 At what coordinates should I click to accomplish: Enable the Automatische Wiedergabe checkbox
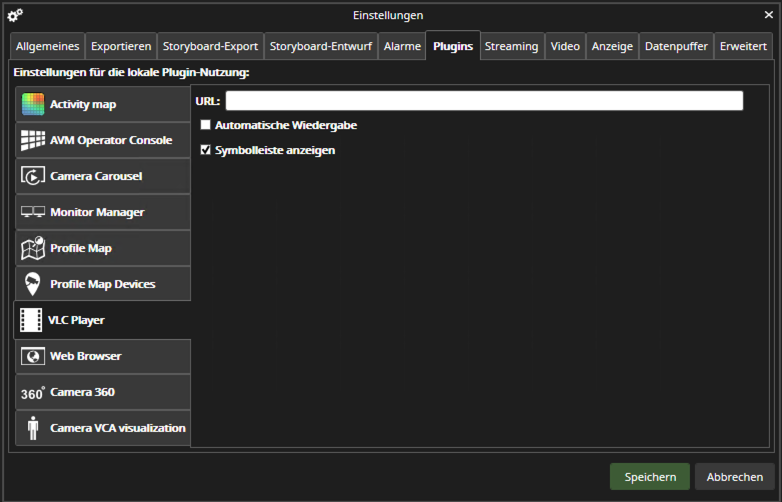[x=206, y=125]
